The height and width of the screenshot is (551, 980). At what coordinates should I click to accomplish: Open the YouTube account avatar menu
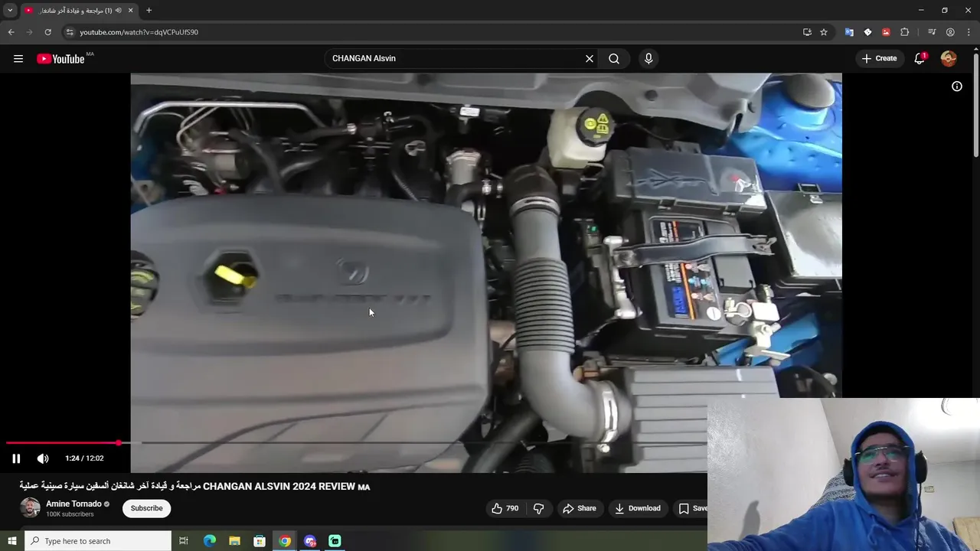click(949, 59)
